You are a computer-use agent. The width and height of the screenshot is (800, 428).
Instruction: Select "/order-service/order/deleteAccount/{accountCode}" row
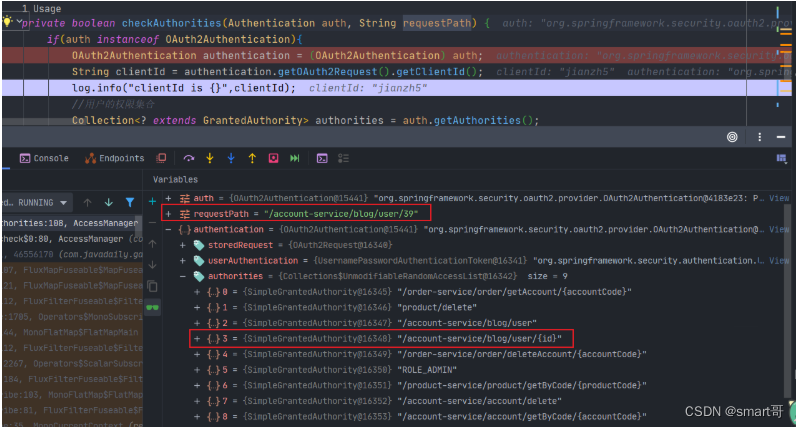(420, 354)
